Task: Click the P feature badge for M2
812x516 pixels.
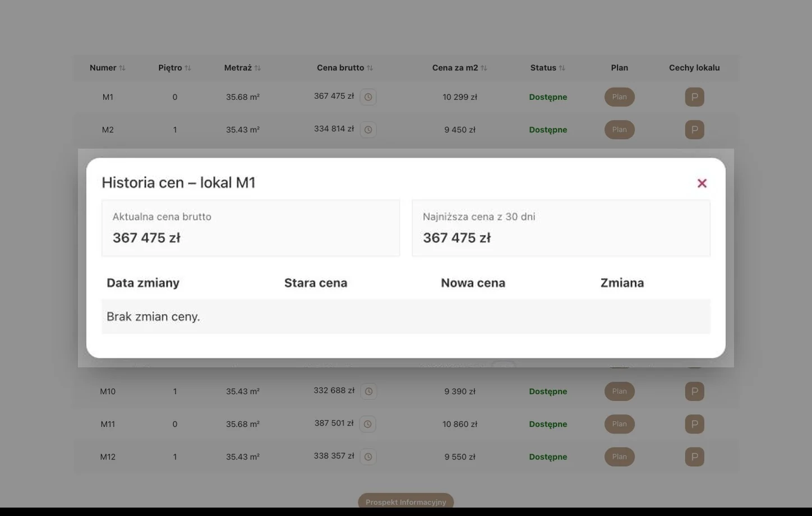Action: coord(694,130)
